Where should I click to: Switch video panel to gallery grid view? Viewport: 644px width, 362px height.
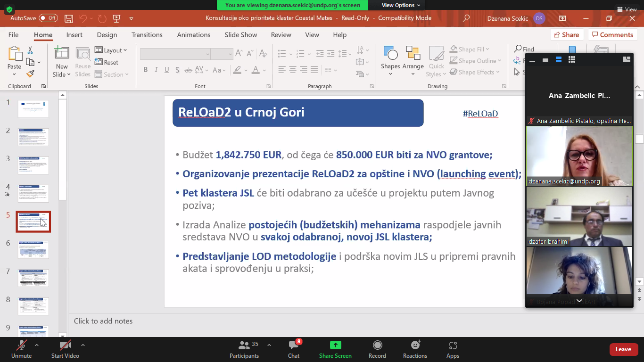(x=572, y=60)
